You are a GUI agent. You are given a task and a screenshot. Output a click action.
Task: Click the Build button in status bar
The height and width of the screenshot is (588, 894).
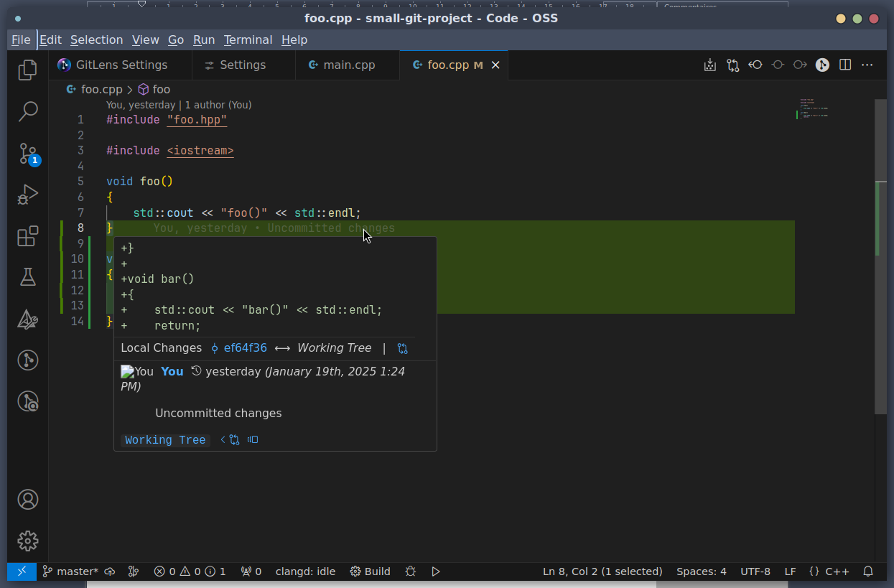[x=370, y=571]
